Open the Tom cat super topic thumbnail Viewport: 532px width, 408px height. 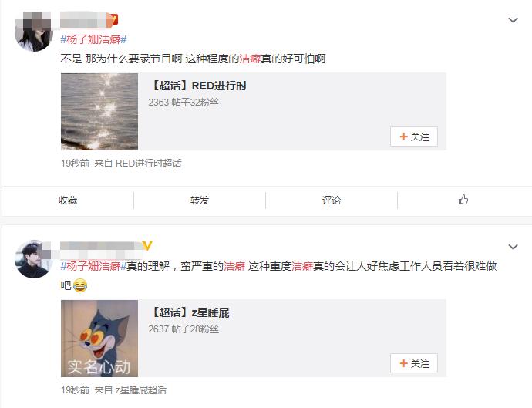tap(99, 339)
